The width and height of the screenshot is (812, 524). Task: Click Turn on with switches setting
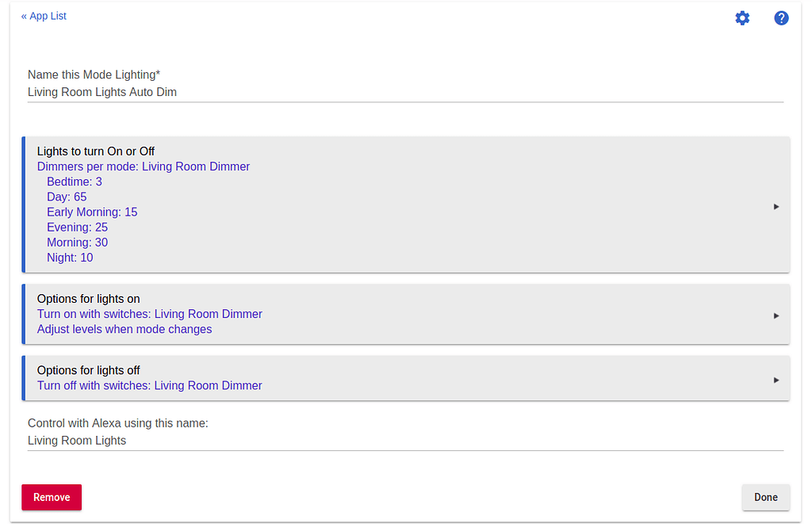tap(149, 314)
